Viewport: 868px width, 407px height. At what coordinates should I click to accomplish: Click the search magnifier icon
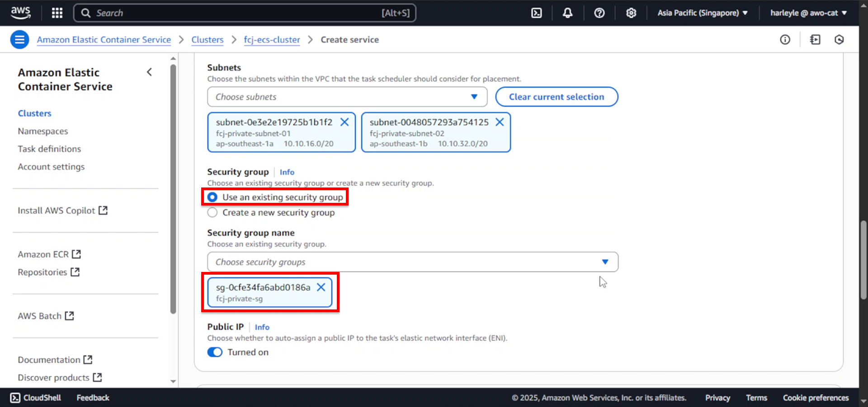tap(85, 13)
